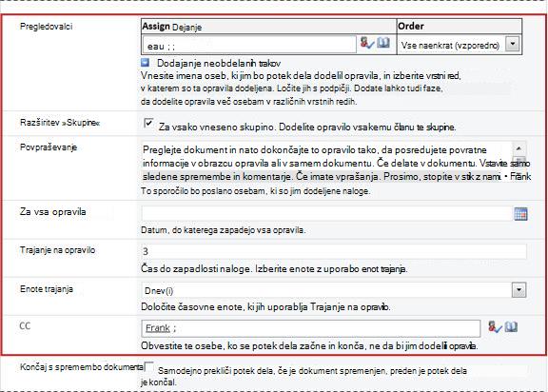
Task: Toggle the Razširitev Skupine checkbox
Action: [148, 123]
